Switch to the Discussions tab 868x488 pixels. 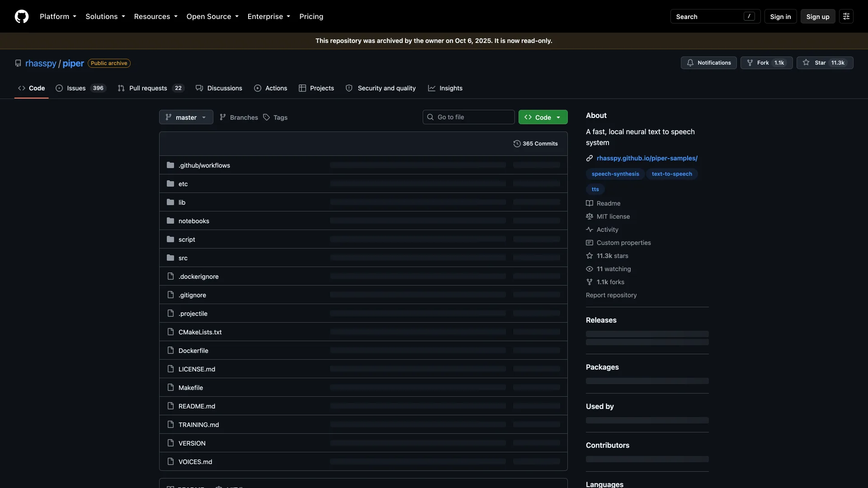[219, 88]
